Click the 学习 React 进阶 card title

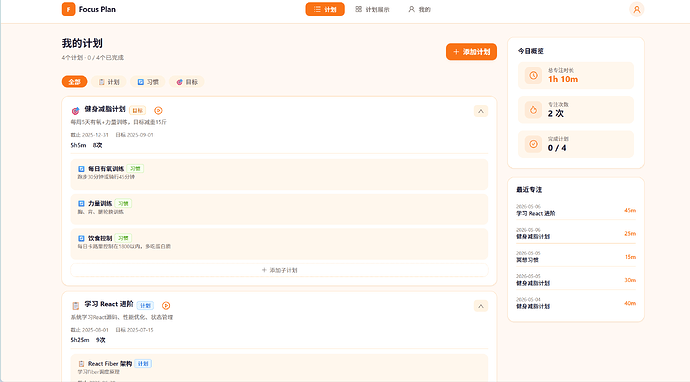click(x=109, y=304)
